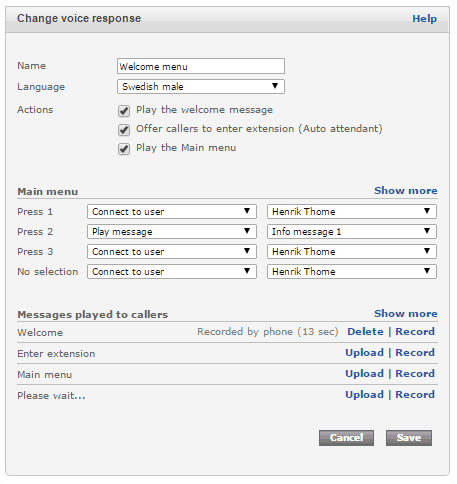Viewport: 457px width, 484px height.
Task: Click the Cancel button
Action: click(346, 438)
